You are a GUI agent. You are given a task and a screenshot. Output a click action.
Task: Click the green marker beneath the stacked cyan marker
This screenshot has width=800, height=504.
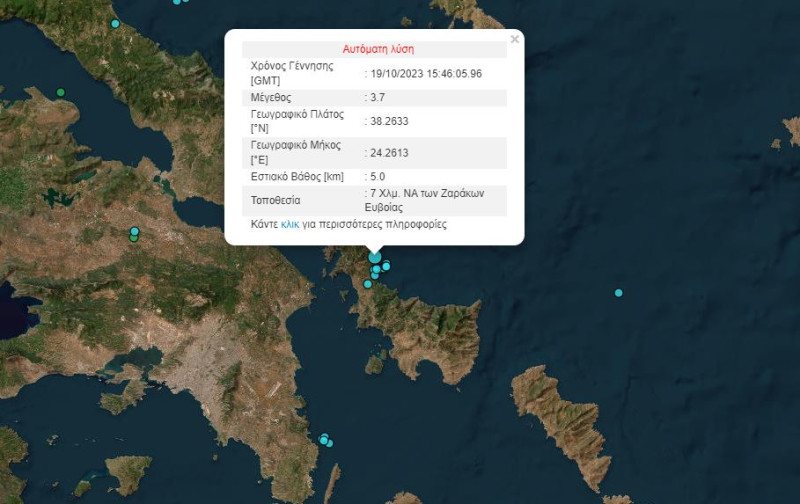[x=135, y=238]
